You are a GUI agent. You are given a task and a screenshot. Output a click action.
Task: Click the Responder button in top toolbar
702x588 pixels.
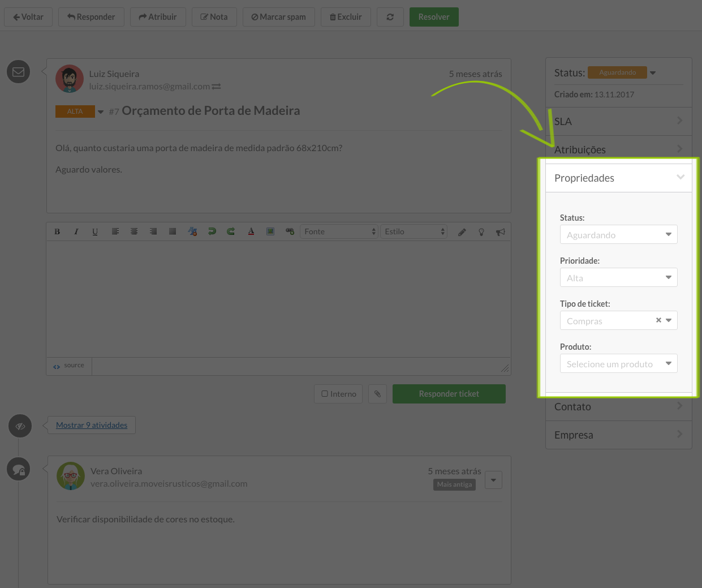tap(91, 17)
